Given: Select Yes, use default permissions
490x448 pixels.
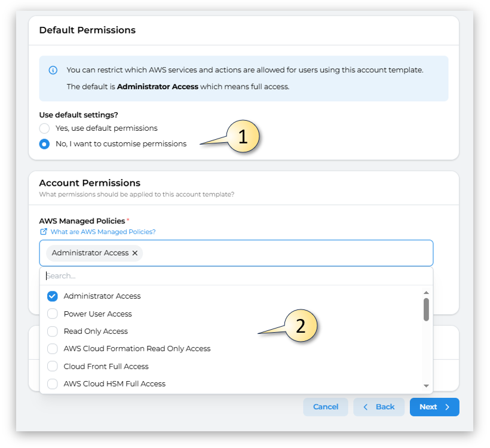Looking at the screenshot, I should (x=44, y=128).
